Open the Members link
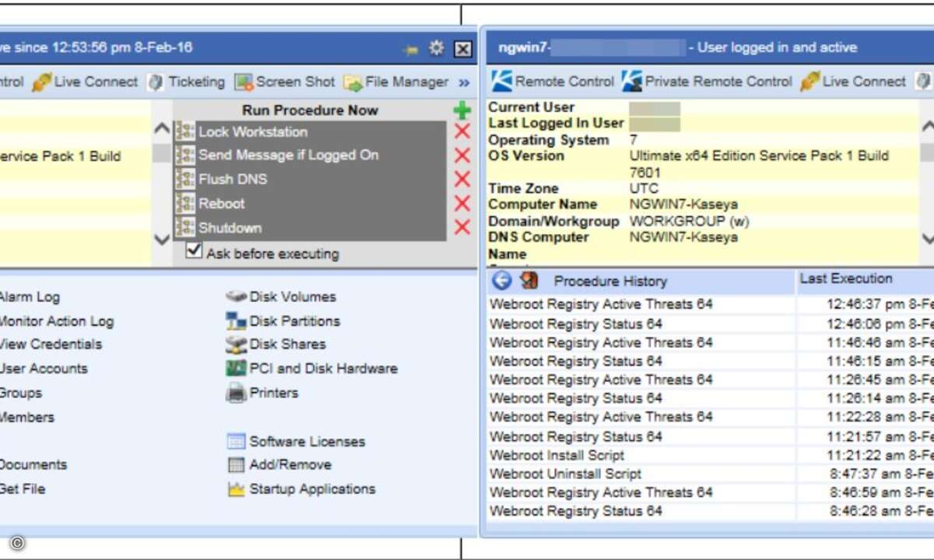 tap(27, 417)
